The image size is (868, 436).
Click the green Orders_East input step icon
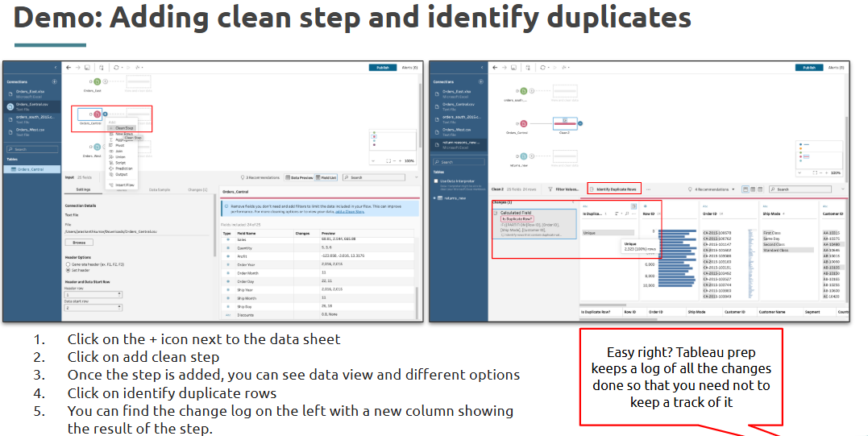click(97, 82)
